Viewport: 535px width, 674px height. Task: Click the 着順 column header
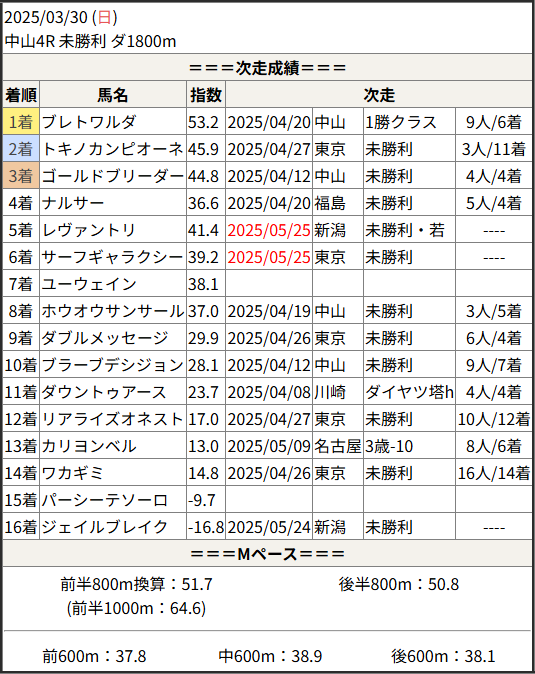(x=21, y=95)
